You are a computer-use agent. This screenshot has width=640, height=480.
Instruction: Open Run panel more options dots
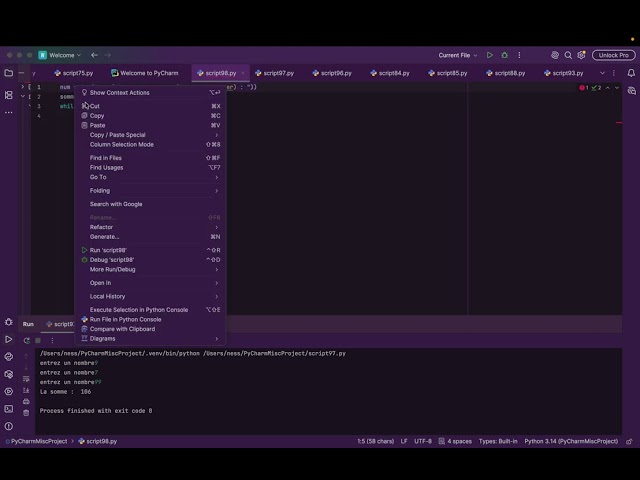52,340
